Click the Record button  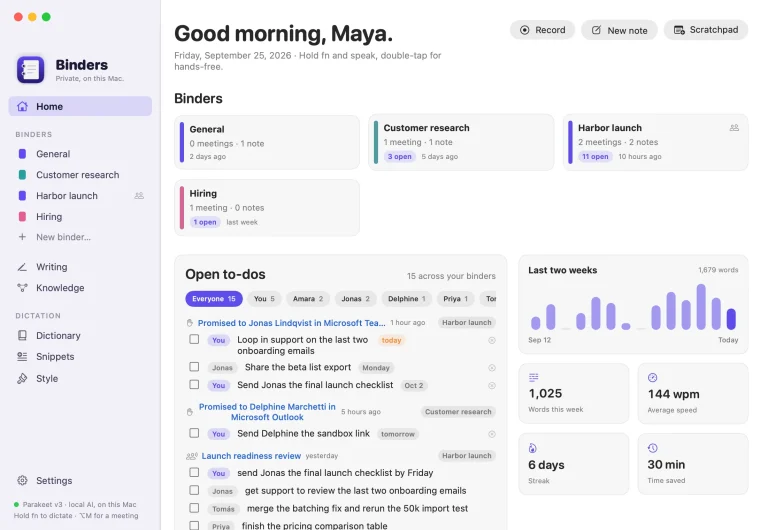[x=542, y=30]
